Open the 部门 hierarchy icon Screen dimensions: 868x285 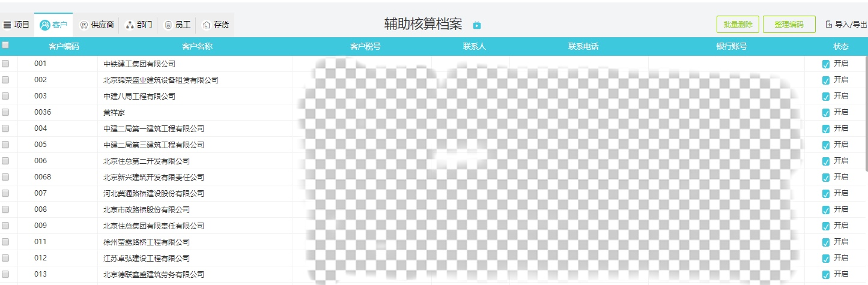130,25
